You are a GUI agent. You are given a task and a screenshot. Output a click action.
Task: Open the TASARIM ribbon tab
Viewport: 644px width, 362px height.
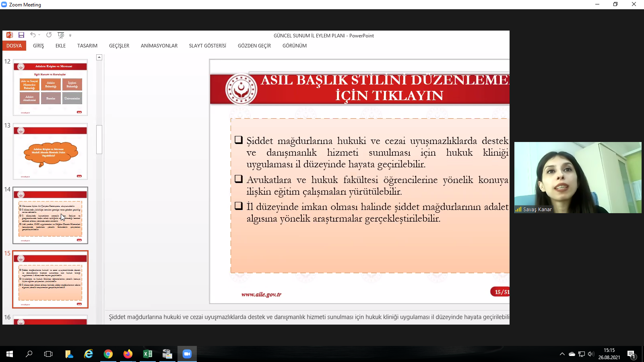point(87,46)
